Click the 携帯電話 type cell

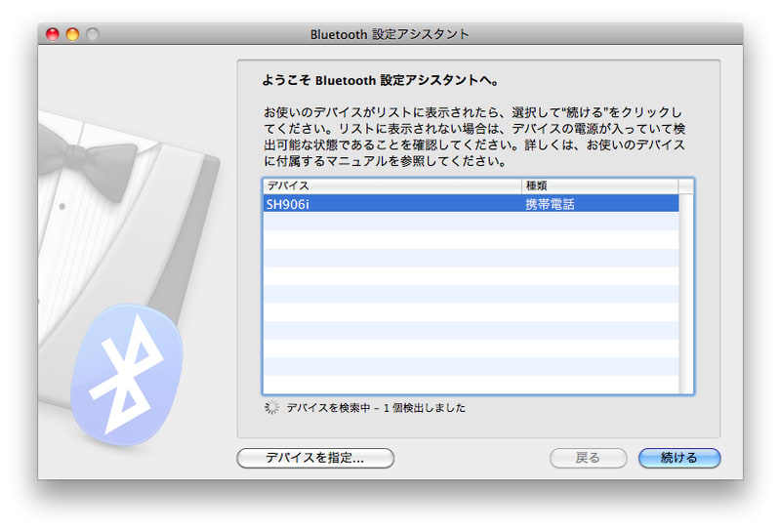(x=550, y=204)
